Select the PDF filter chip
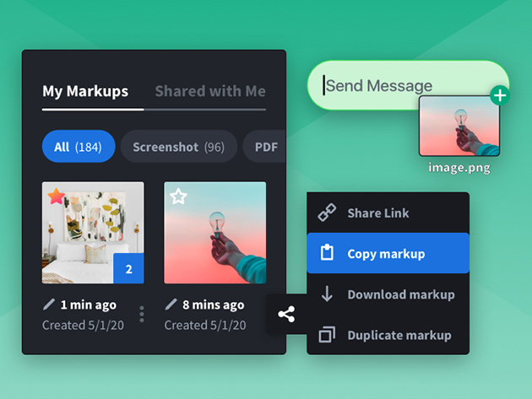The image size is (532, 399). [x=266, y=147]
